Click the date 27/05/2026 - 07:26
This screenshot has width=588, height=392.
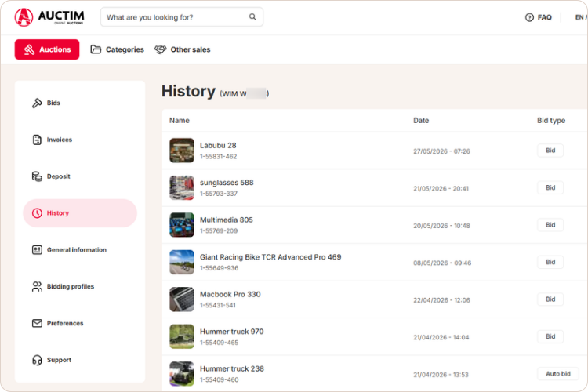pyautogui.click(x=441, y=151)
